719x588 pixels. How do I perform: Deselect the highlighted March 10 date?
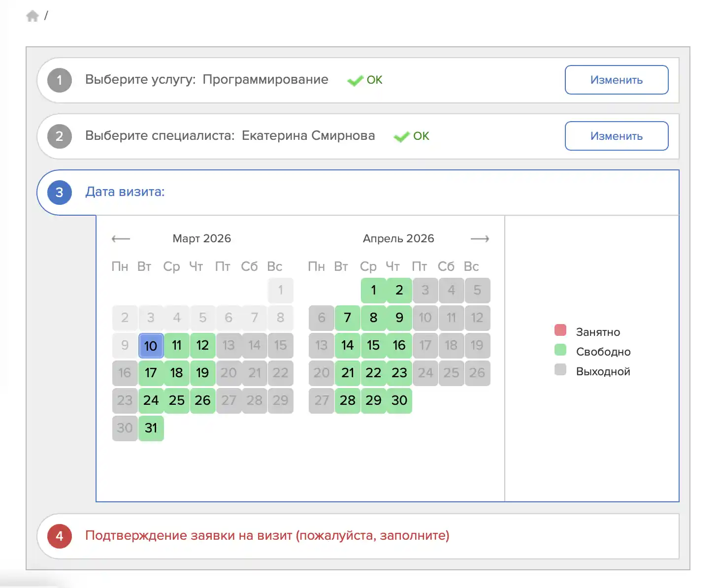151,346
